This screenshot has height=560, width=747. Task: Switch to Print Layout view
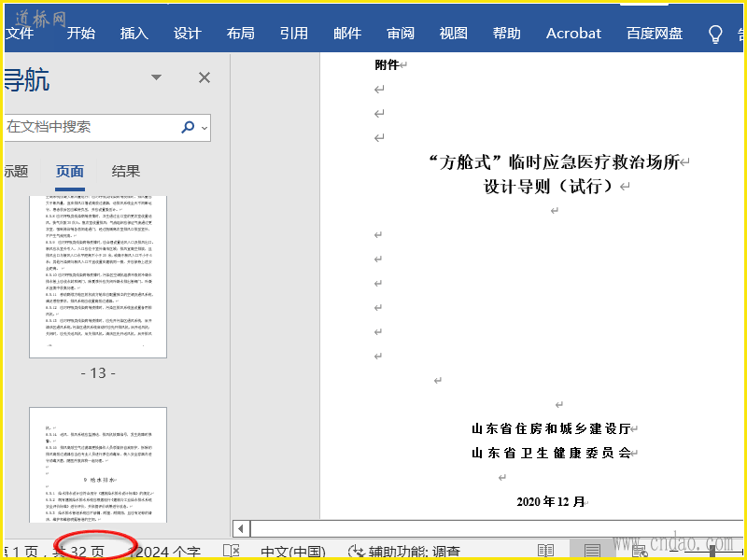point(592,551)
